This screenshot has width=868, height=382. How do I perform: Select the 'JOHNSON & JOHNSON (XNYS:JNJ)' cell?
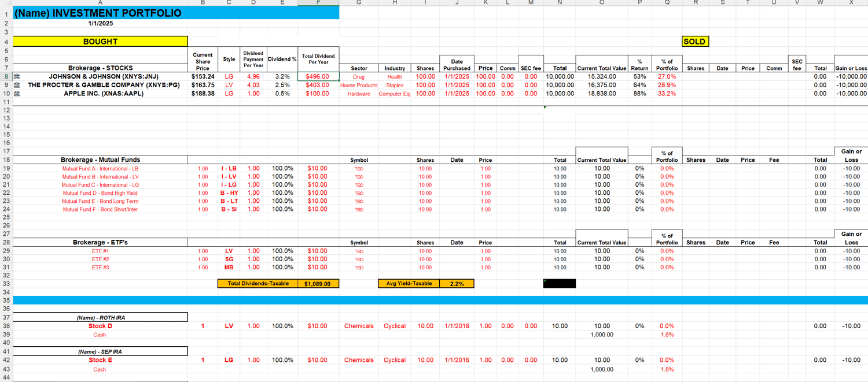click(x=100, y=76)
